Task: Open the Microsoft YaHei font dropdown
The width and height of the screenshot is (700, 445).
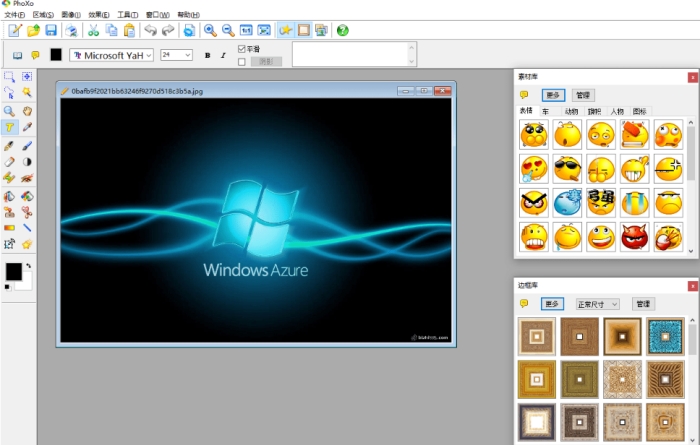Action: coord(112,55)
